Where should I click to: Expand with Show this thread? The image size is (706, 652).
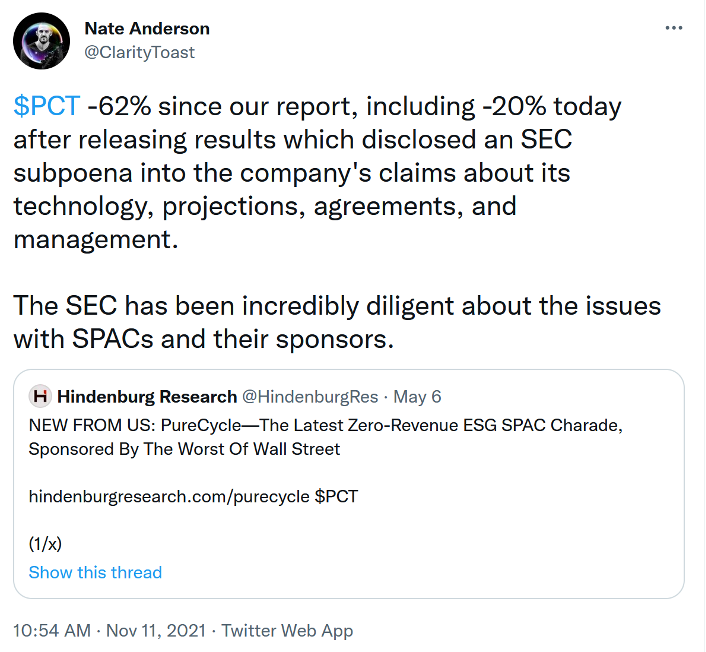coord(95,572)
